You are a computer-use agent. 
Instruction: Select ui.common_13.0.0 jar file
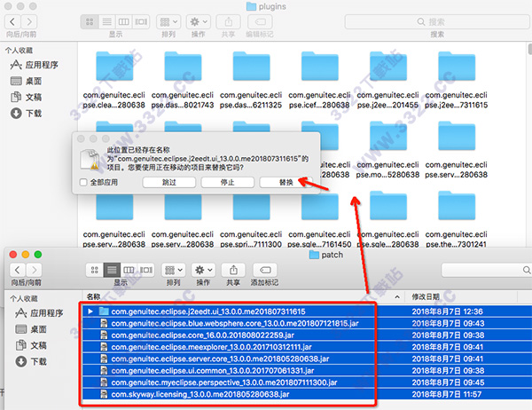(307, 371)
